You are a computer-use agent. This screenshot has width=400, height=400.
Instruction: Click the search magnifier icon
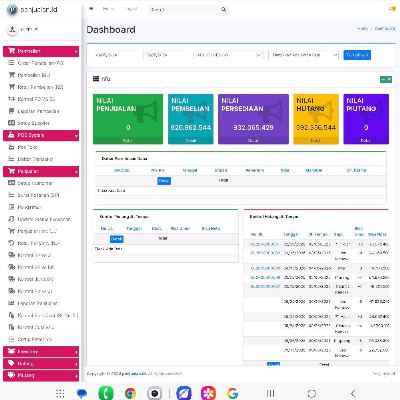tap(224, 10)
